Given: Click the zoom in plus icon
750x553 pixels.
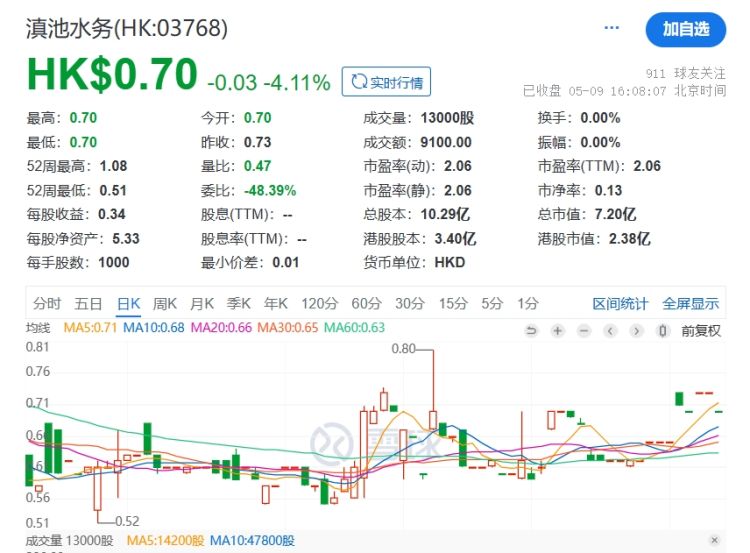Looking at the screenshot, I should point(558,331).
